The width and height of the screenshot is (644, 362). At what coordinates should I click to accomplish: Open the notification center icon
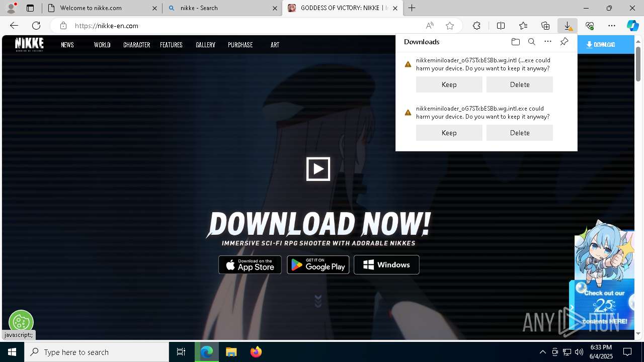[x=627, y=352]
